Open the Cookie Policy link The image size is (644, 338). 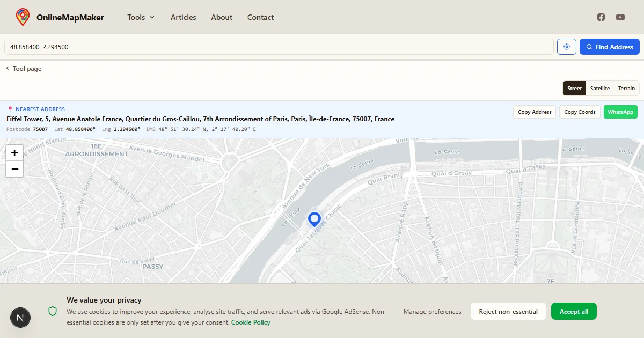tap(251, 322)
